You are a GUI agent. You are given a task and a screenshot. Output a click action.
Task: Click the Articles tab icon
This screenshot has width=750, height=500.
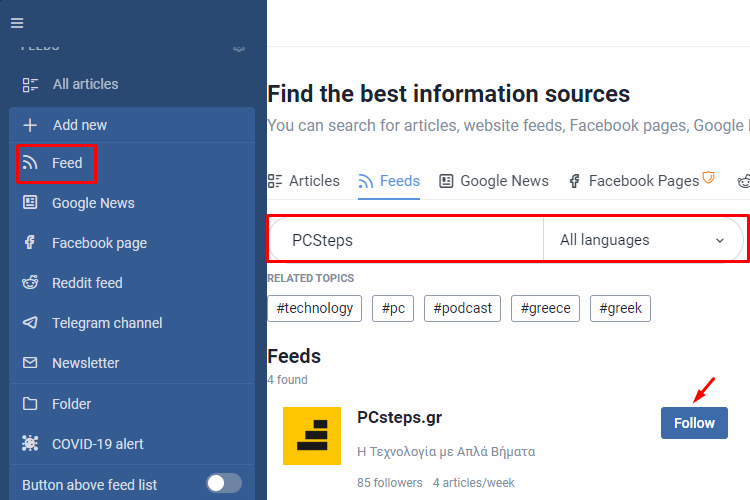point(275,181)
